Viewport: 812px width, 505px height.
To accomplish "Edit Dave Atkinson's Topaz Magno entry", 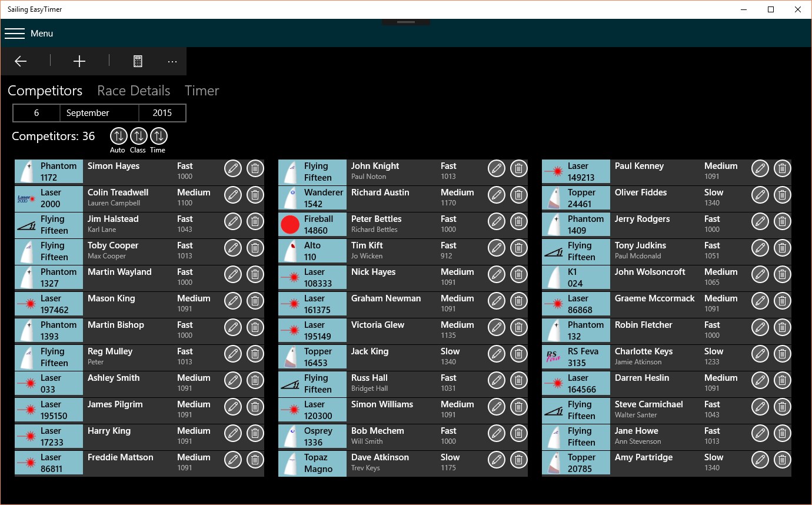I will click(496, 460).
